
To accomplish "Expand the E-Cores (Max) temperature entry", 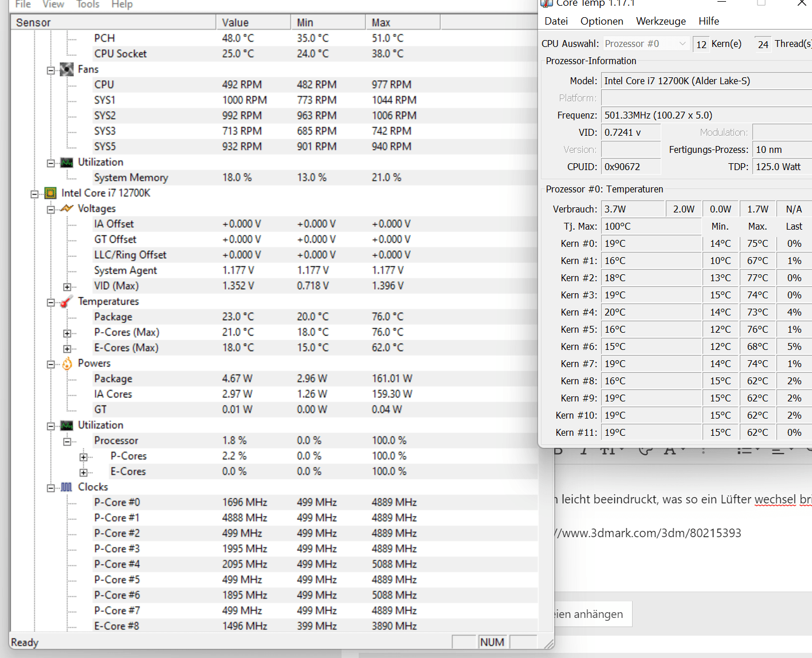I will pos(68,349).
